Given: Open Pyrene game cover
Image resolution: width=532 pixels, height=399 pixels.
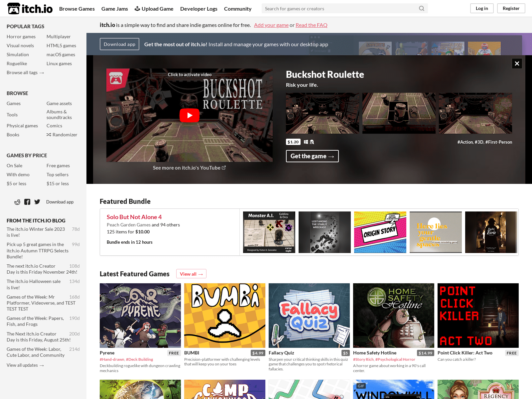Looking at the screenshot, I should (140, 316).
